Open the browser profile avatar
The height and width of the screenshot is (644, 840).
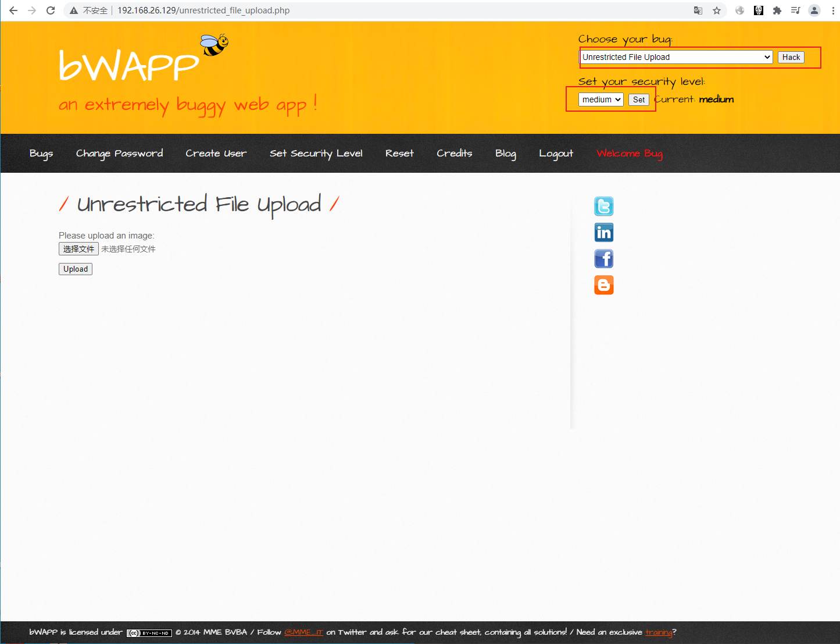(814, 10)
